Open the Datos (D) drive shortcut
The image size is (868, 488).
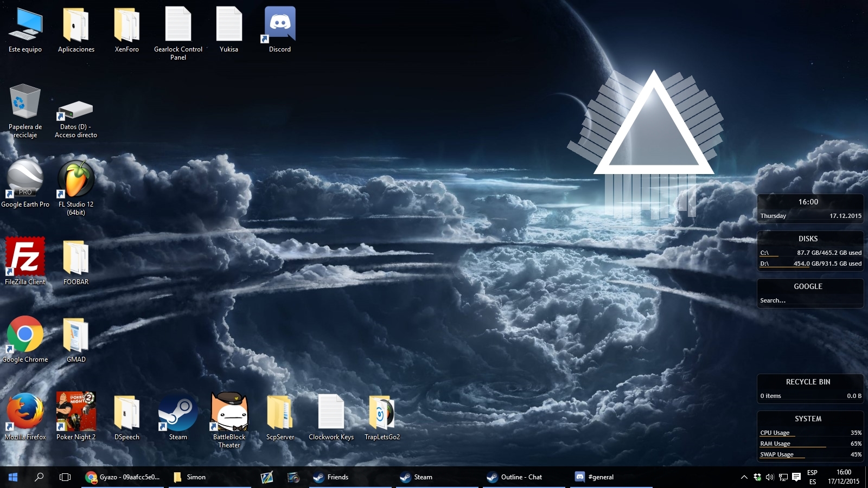(76, 110)
